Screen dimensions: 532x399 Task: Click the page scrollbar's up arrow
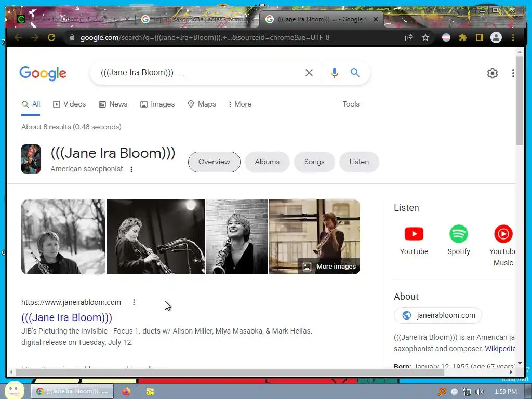[520, 52]
